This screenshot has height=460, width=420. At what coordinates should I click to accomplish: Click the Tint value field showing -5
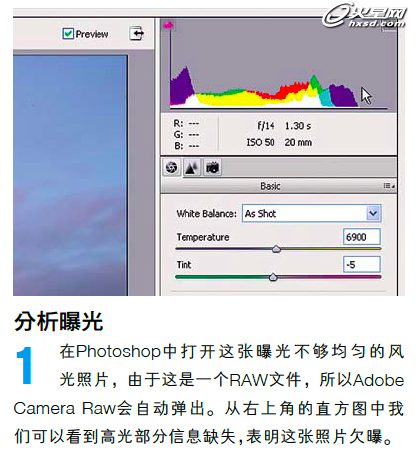click(x=361, y=265)
